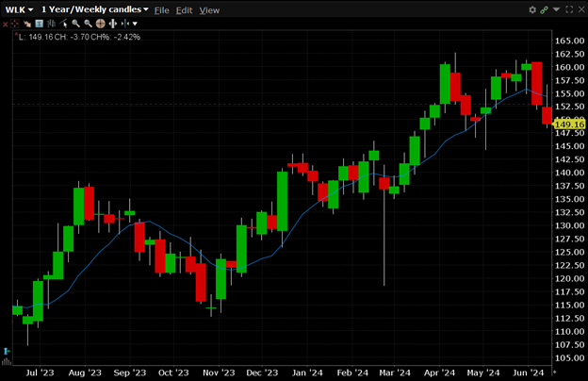This screenshot has width=588, height=381.
Task: Click the Oct '23 time axis label
Action: (x=173, y=373)
